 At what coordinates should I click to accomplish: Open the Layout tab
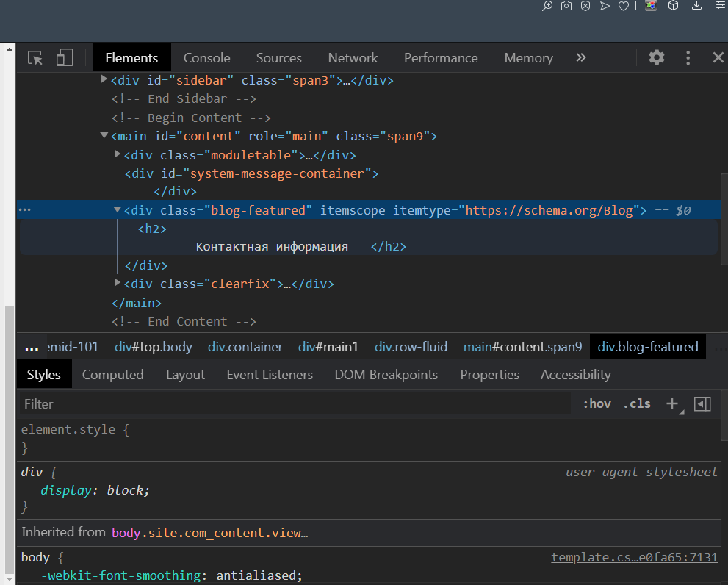[185, 375]
